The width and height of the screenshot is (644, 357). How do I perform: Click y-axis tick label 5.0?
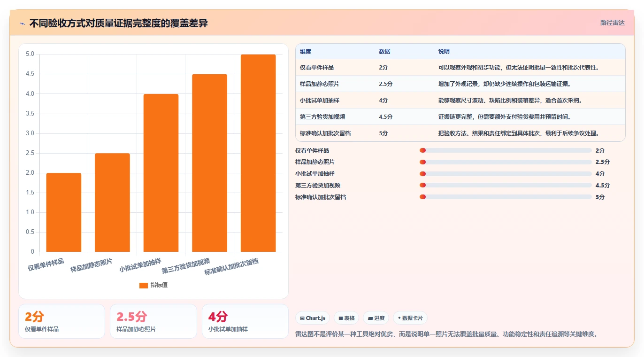click(x=30, y=54)
